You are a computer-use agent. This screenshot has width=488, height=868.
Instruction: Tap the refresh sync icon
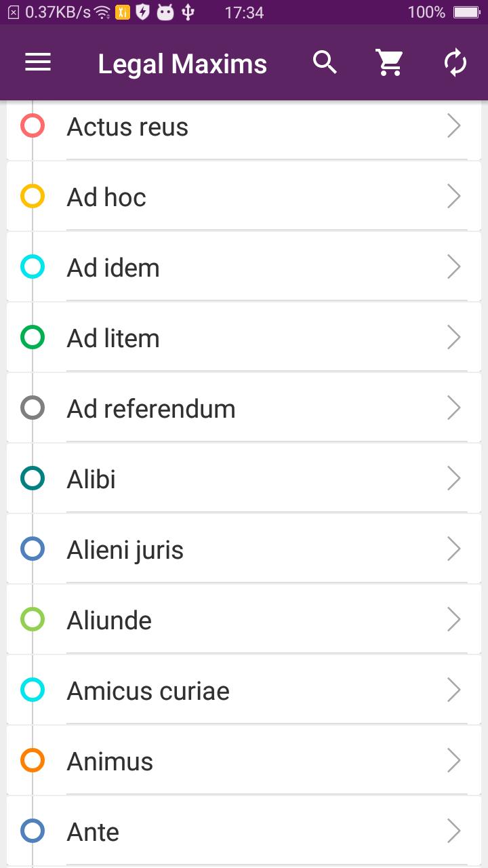455,63
